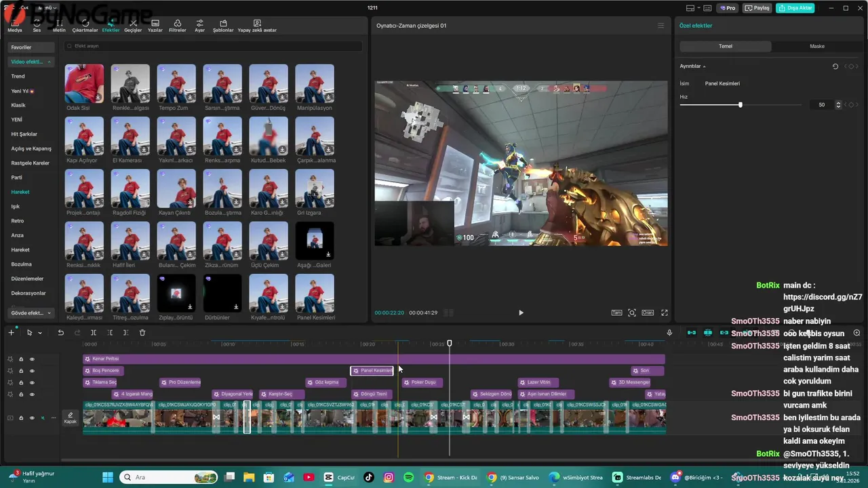Click the Pro upgrade button
Screen dimensions: 868x488
[x=728, y=8]
